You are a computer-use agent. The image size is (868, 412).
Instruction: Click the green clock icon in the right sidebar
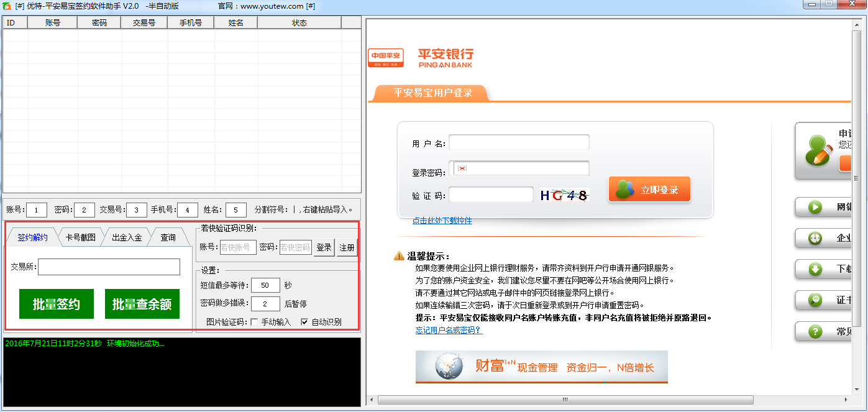815,238
